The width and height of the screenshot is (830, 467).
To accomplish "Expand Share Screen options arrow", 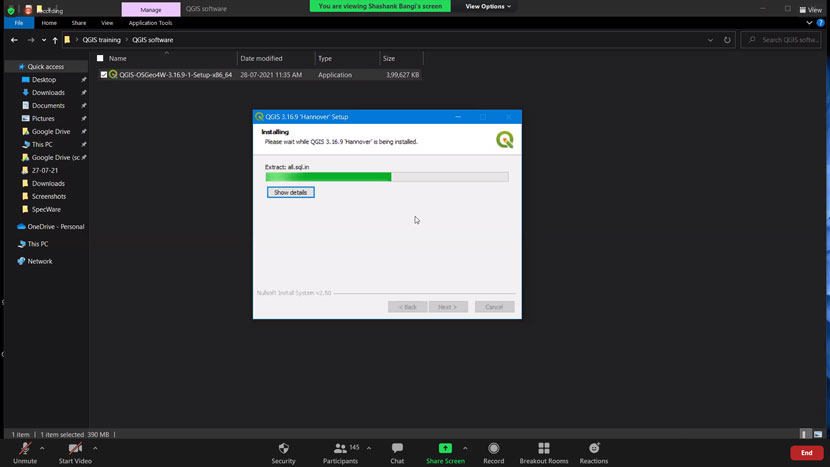I will tap(465, 448).
